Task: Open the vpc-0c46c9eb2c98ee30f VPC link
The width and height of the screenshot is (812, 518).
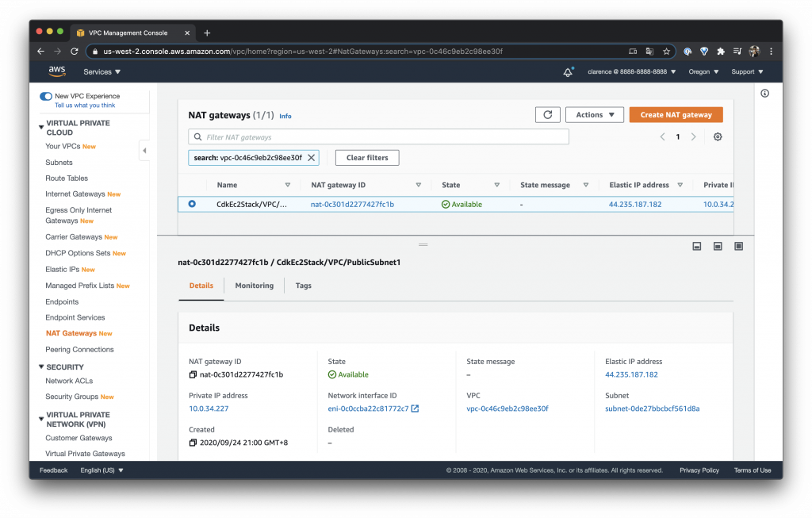Action: click(507, 409)
